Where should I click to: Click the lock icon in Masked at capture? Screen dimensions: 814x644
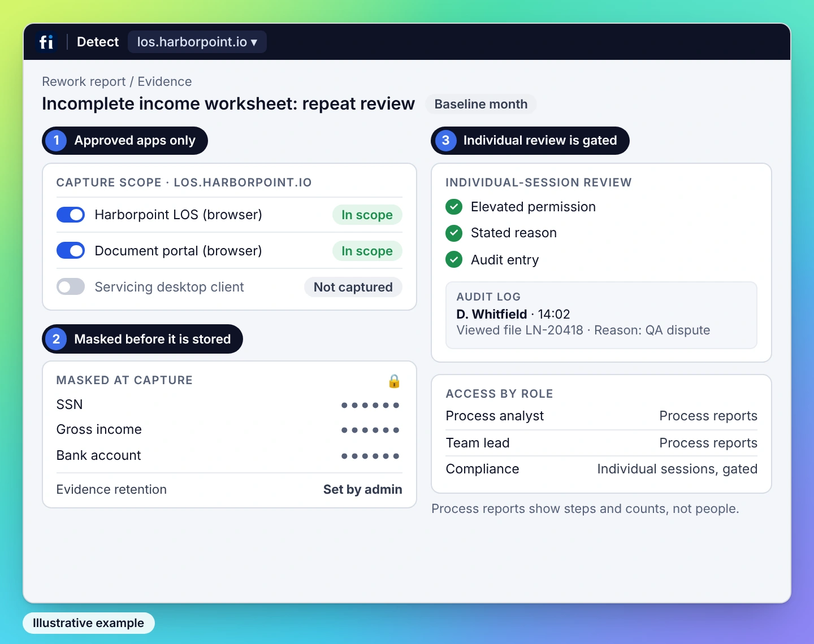395,381
